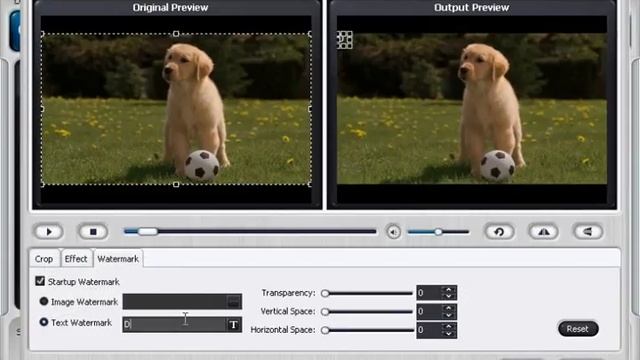Screen dimensions: 640x360
Task: Click the Output Preview video image
Action: click(472, 109)
